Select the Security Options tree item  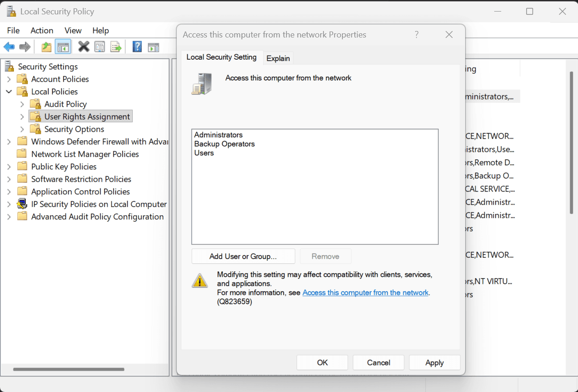pos(74,129)
